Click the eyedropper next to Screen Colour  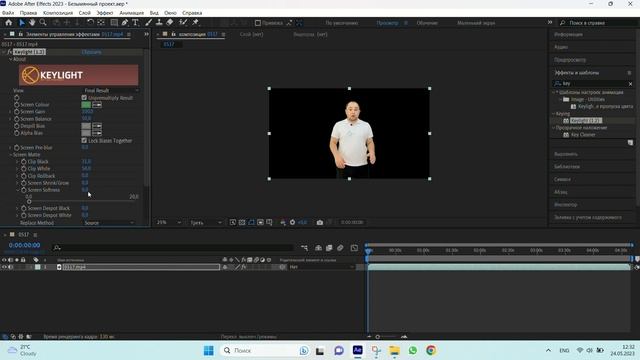97,105
